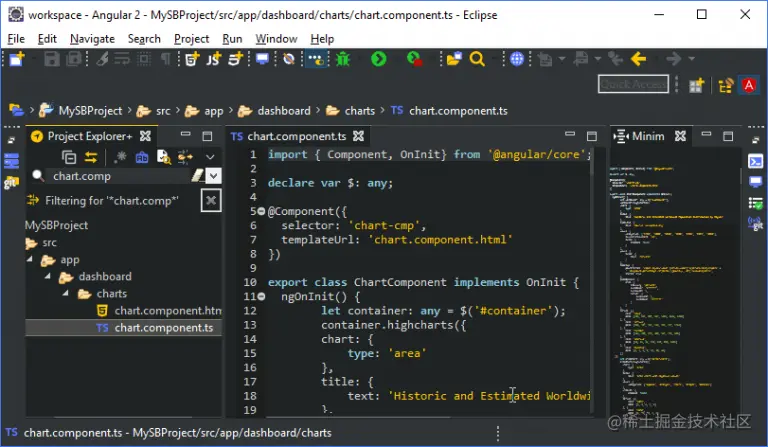
Task: Click the Open Resource folder icon
Action: point(454,59)
